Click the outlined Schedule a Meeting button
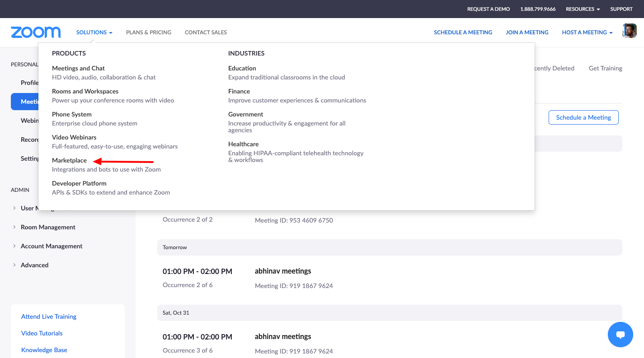The width and height of the screenshot is (644, 358). 583,117
